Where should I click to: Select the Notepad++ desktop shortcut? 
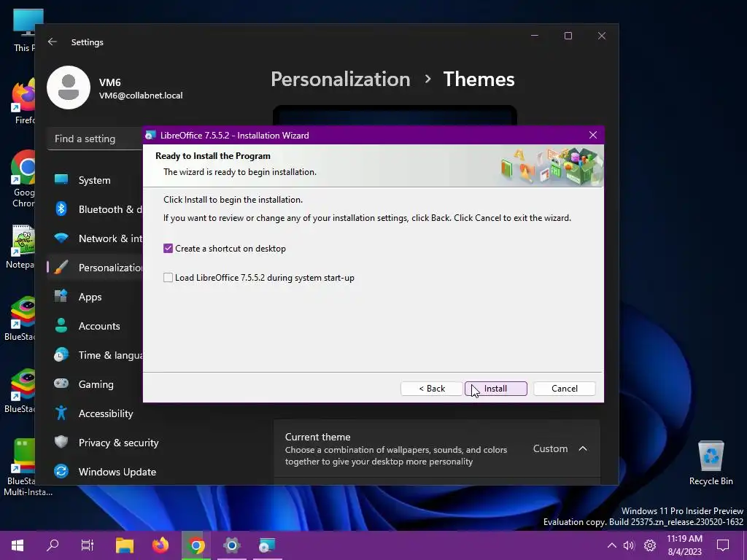pyautogui.click(x=21, y=246)
